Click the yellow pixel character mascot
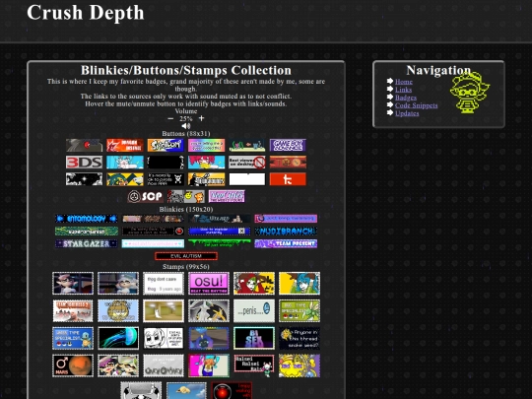532x399 pixels. [x=470, y=93]
